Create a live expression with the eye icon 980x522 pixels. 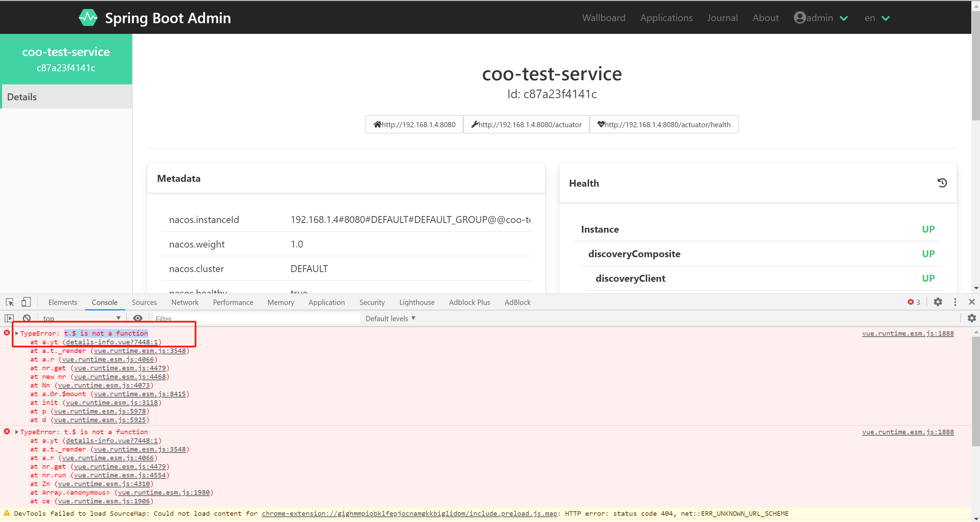tap(138, 318)
